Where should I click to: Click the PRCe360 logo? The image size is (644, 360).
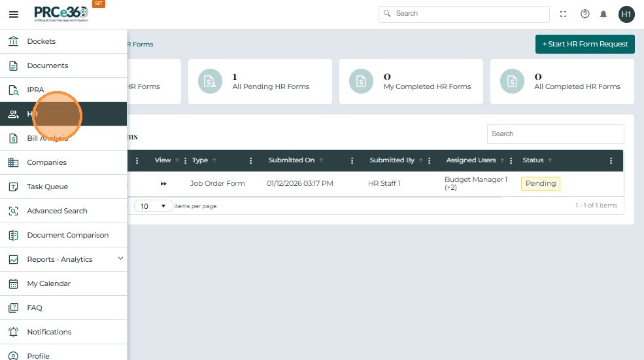tap(61, 14)
